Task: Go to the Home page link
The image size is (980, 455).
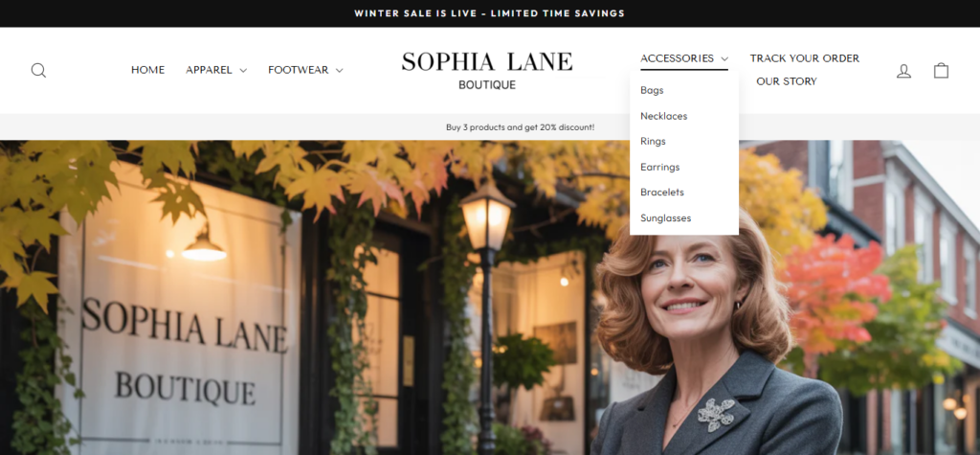Action: (x=148, y=70)
